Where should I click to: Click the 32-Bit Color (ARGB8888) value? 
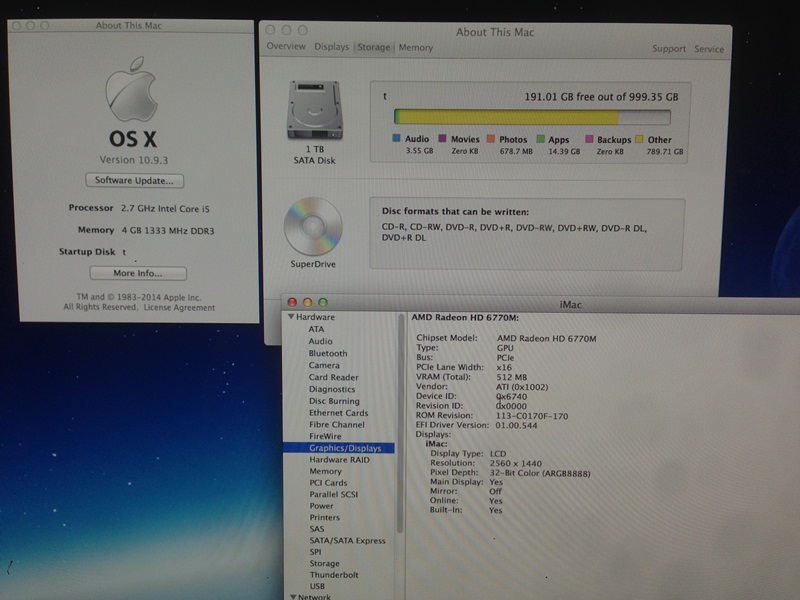tap(540, 473)
